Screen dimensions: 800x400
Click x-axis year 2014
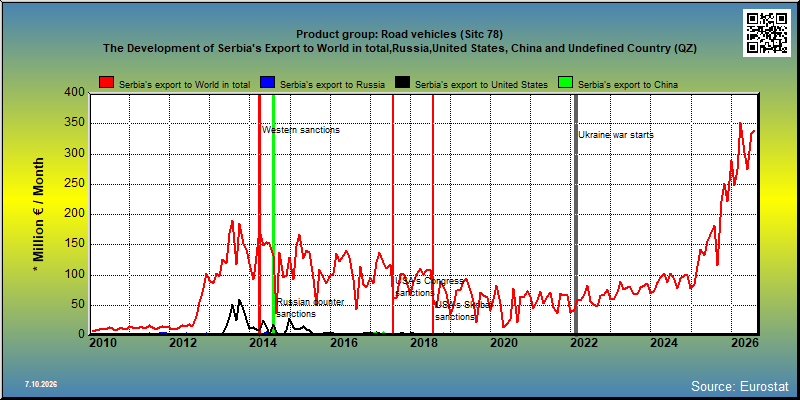(x=263, y=343)
